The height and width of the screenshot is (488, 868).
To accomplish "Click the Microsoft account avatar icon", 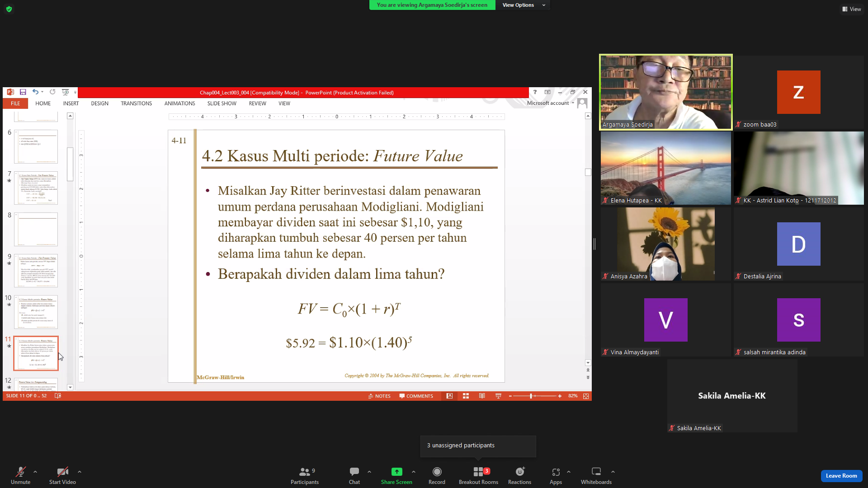I will (582, 103).
